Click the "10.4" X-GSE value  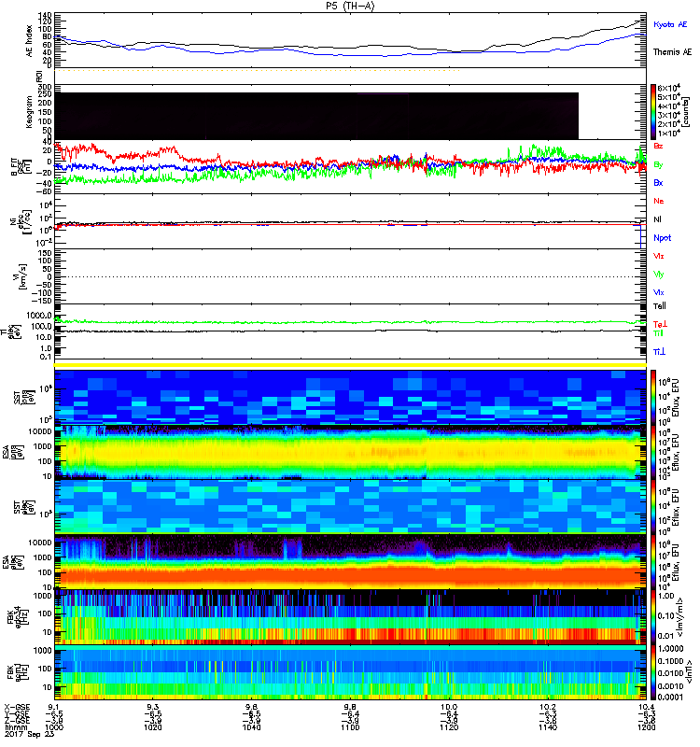click(x=646, y=707)
